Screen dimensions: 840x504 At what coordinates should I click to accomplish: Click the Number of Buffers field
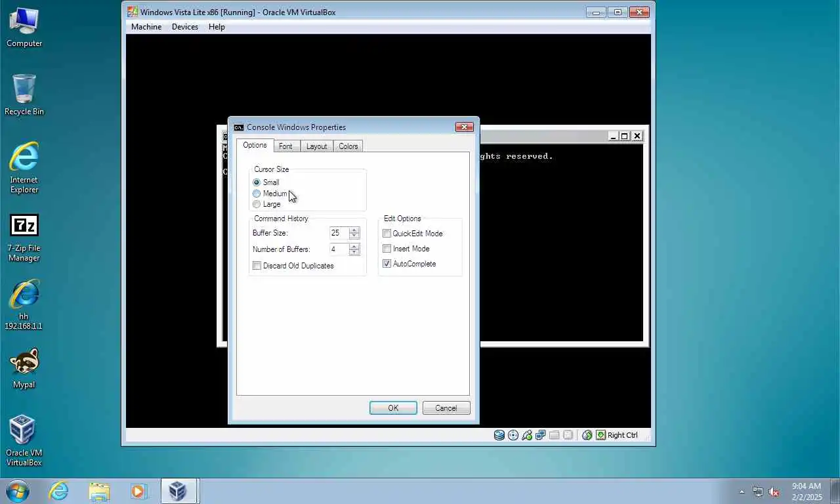339,249
